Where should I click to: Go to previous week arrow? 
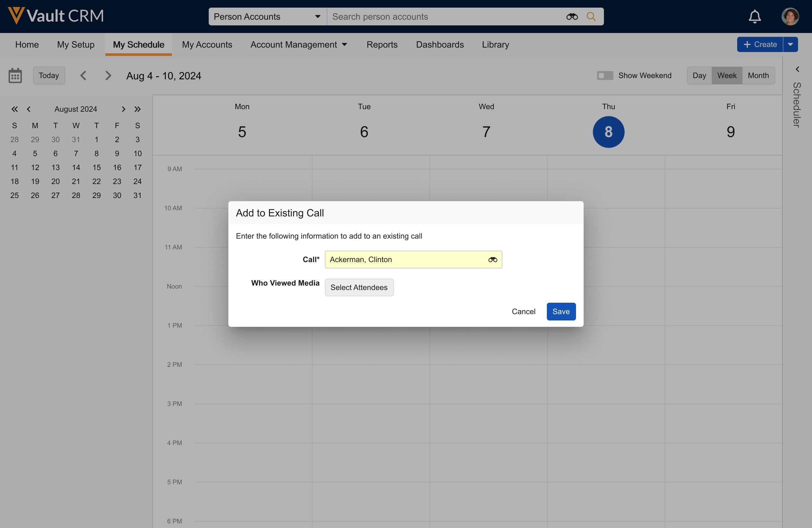coord(83,76)
